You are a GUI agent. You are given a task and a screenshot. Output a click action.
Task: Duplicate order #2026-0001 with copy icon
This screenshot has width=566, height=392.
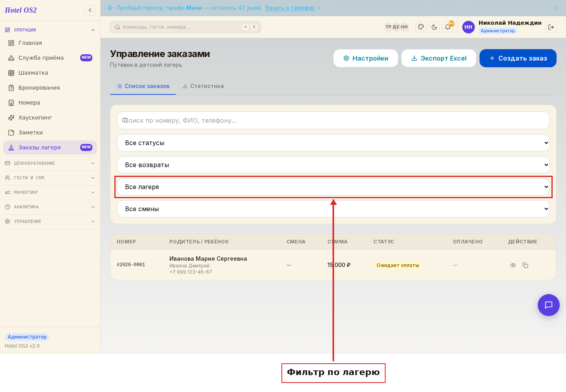click(x=525, y=265)
